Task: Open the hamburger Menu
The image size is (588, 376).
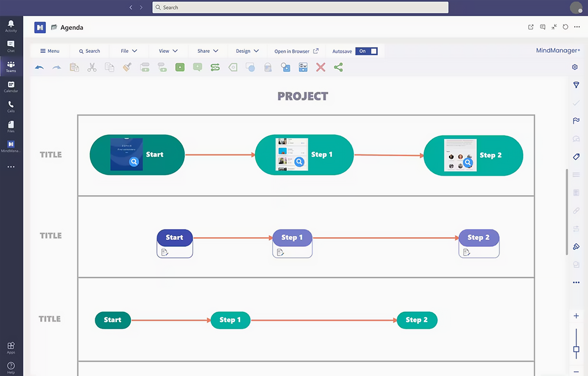Action: 49,51
